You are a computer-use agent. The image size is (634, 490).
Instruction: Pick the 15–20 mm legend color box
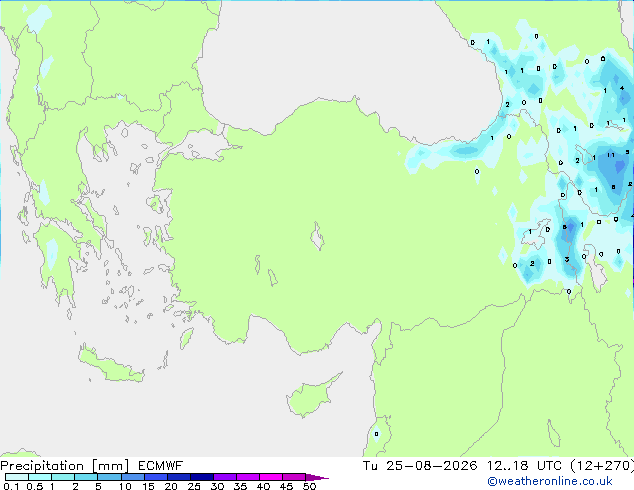(x=155, y=477)
